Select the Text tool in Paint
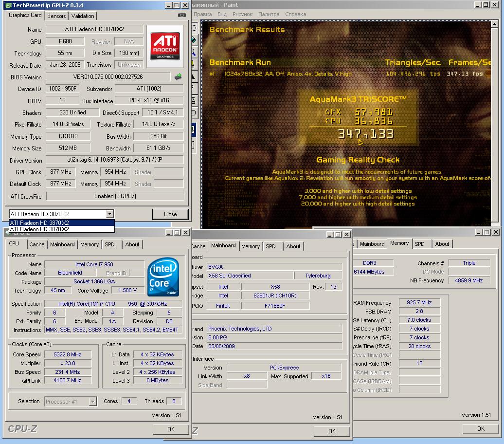Screen dimensions: 504x444 click(x=194, y=76)
